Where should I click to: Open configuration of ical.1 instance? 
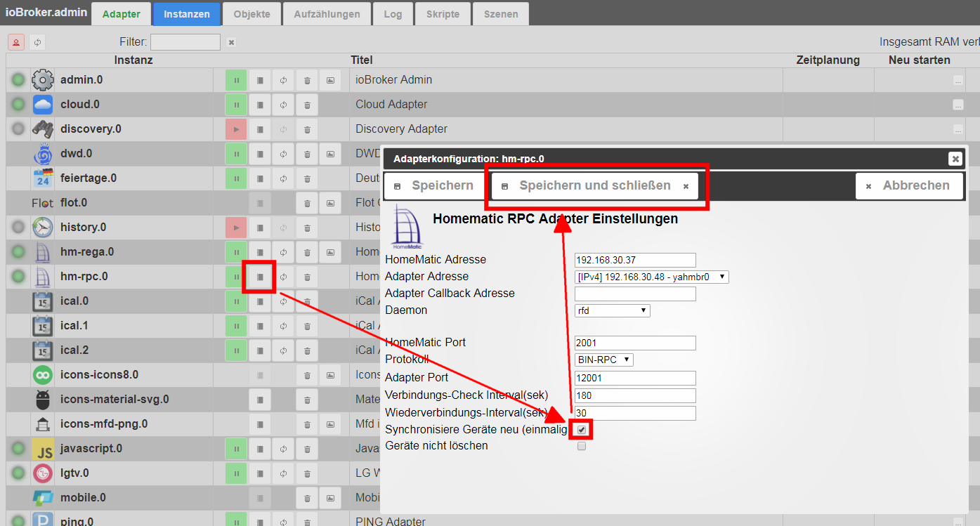coord(260,326)
